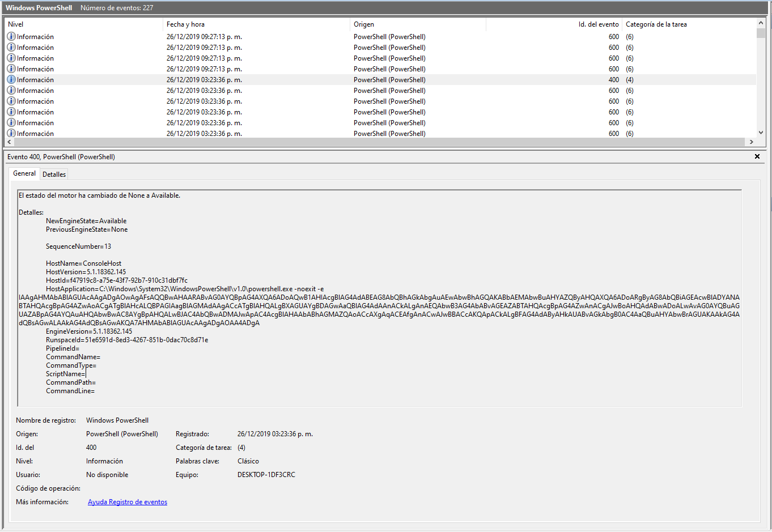Click the HostVersion=5.1.18362.145 line

click(x=86, y=272)
